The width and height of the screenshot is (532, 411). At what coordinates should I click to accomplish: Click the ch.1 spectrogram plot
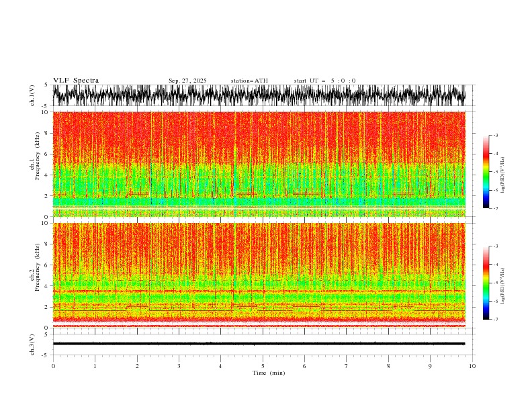259,164
